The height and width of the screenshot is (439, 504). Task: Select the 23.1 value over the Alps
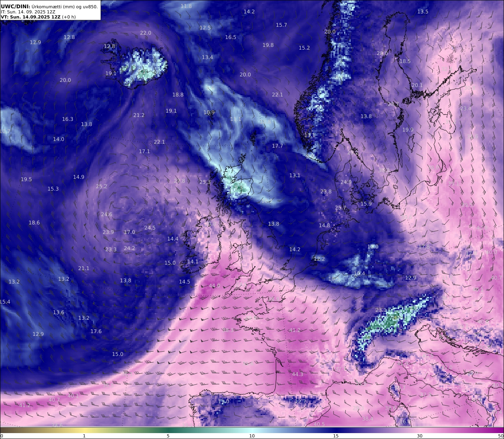pos(381,310)
